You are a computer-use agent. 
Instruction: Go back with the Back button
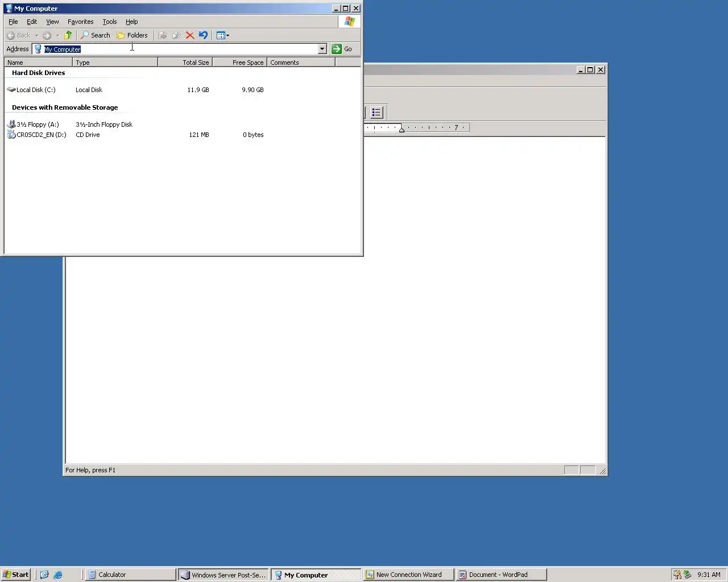pos(18,35)
